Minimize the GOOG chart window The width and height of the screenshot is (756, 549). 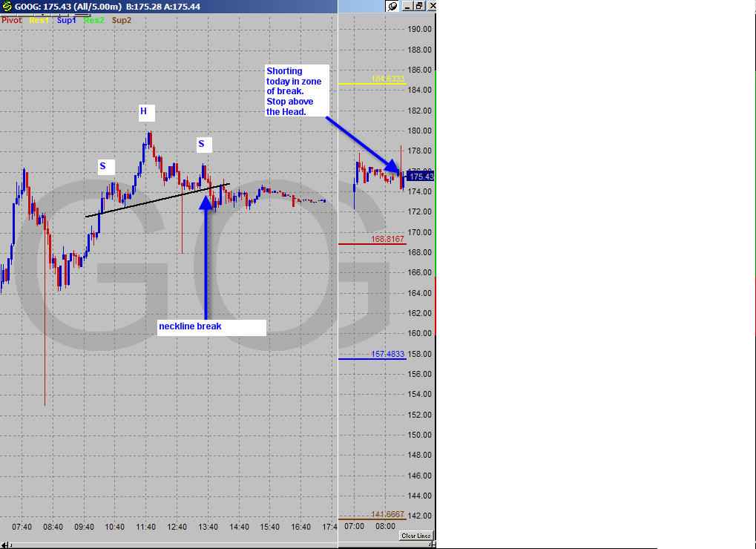click(x=407, y=6)
